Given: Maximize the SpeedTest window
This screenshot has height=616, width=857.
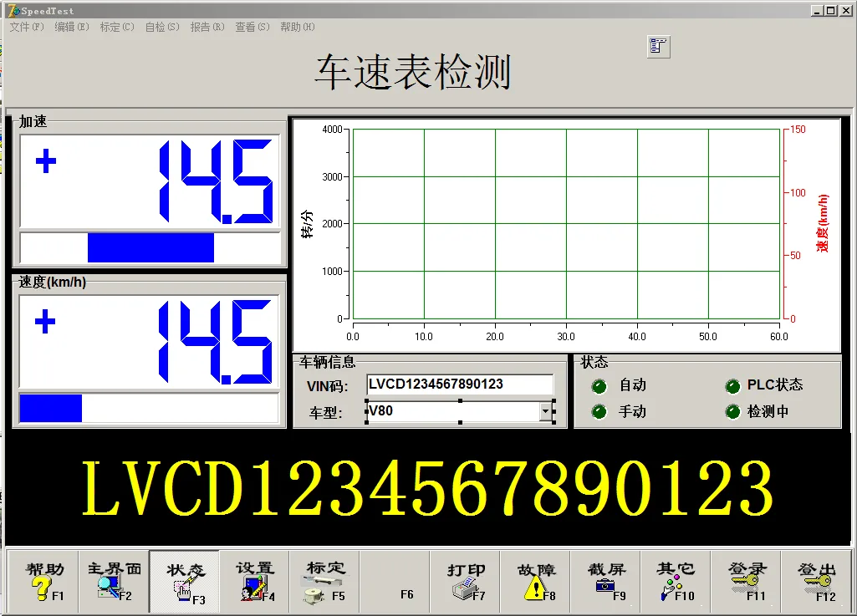Looking at the screenshot, I should pos(831,10).
